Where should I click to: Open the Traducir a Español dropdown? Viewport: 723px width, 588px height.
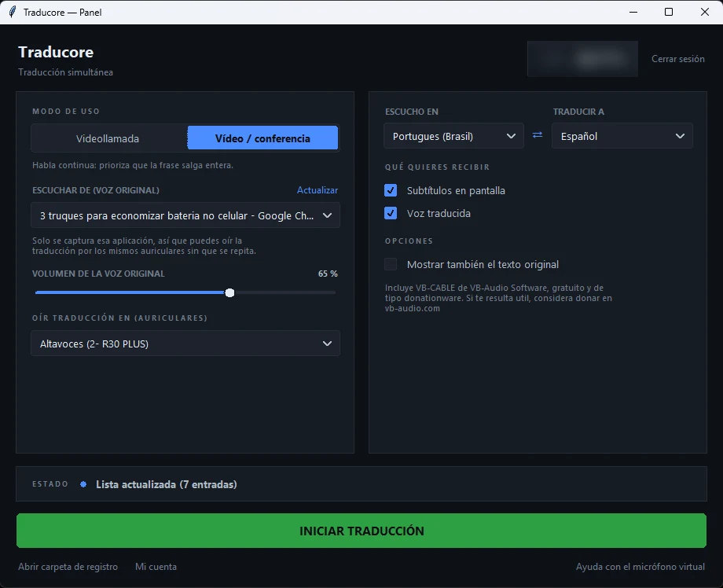(x=622, y=135)
